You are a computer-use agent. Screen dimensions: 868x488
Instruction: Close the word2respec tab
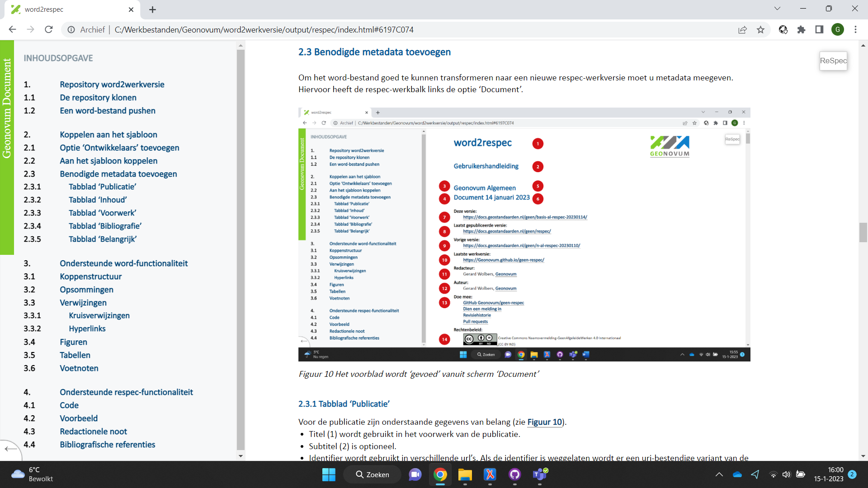click(131, 9)
